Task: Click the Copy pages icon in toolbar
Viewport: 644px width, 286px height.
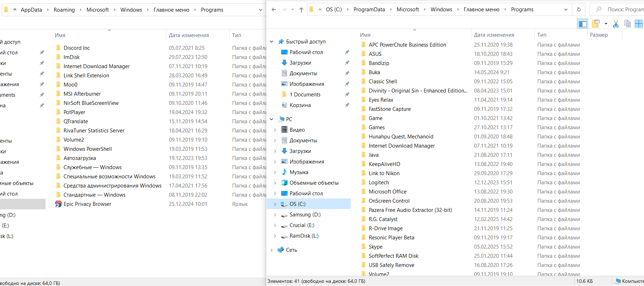Action: coord(627,24)
